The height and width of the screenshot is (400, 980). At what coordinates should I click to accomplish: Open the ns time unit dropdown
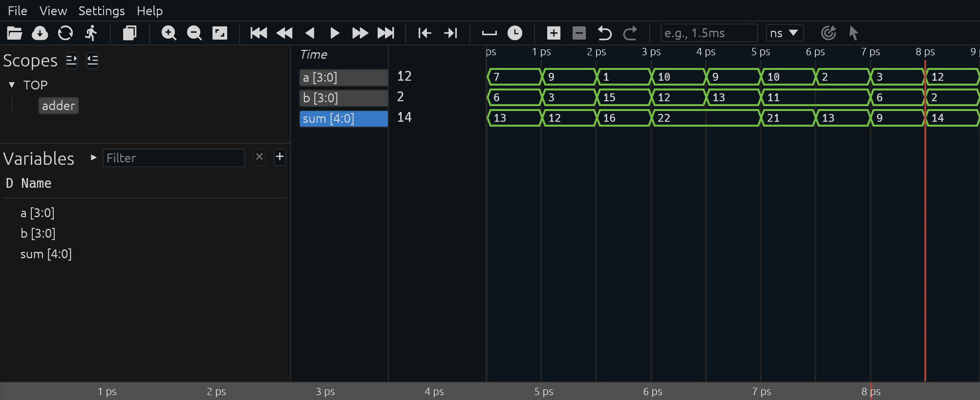pyautogui.click(x=785, y=33)
